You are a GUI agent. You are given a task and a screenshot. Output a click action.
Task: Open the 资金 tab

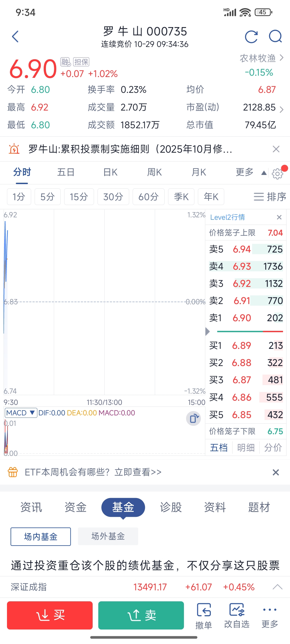75,507
